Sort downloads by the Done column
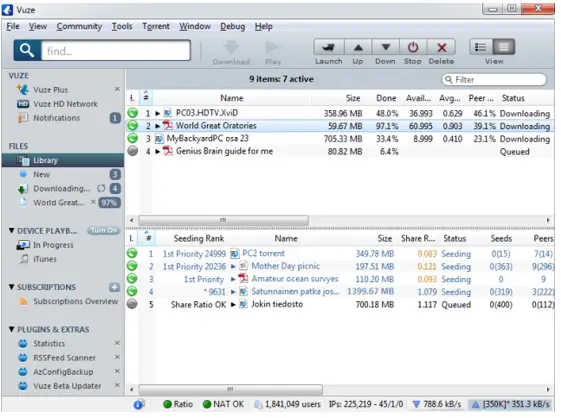 [386, 98]
